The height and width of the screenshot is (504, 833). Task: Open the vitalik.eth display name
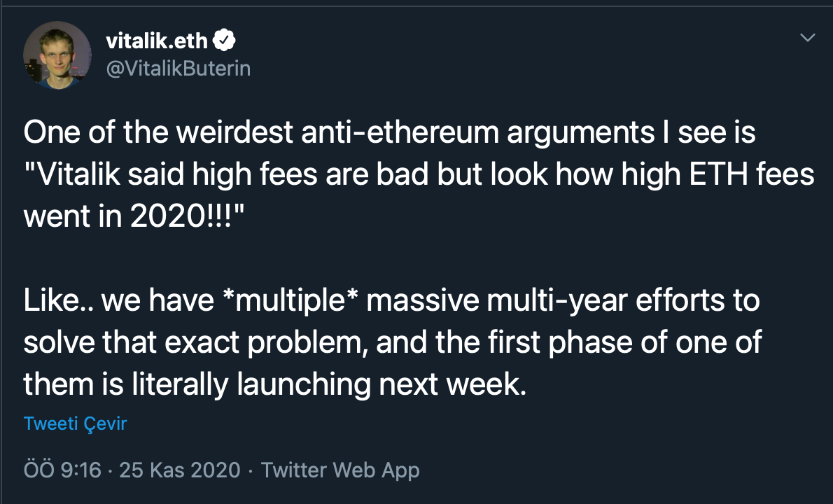point(157,42)
